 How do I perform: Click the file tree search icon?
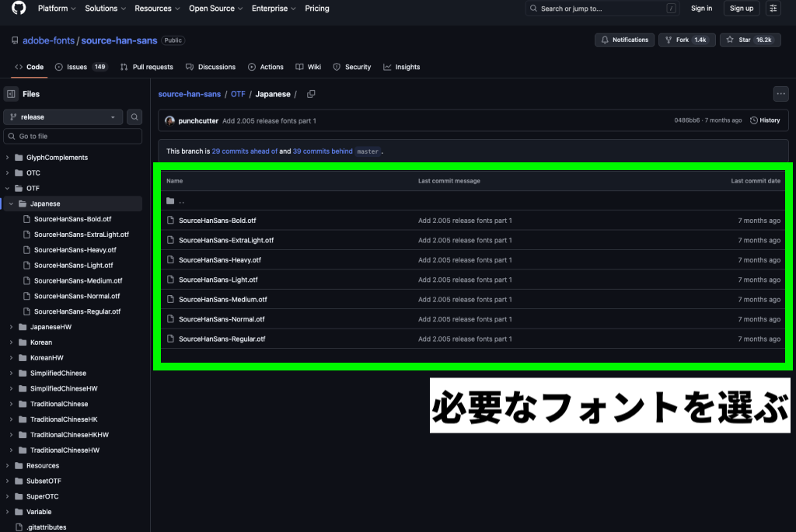[x=134, y=117]
